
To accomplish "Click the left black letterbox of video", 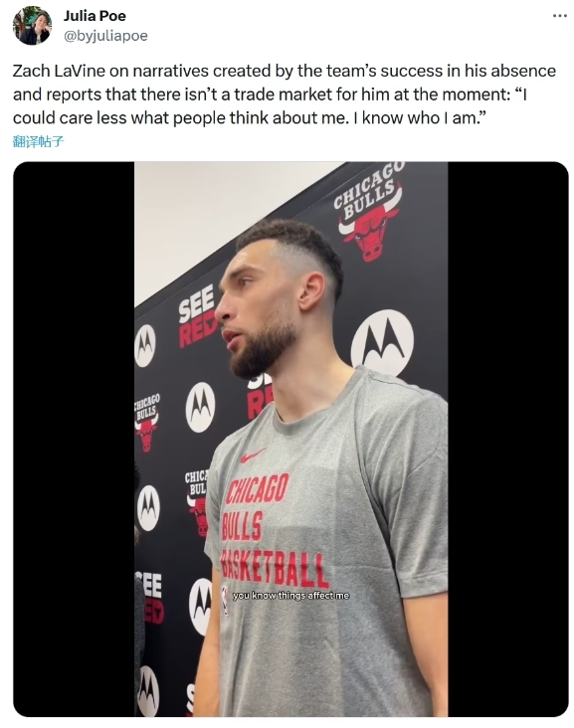I will [x=74, y=440].
